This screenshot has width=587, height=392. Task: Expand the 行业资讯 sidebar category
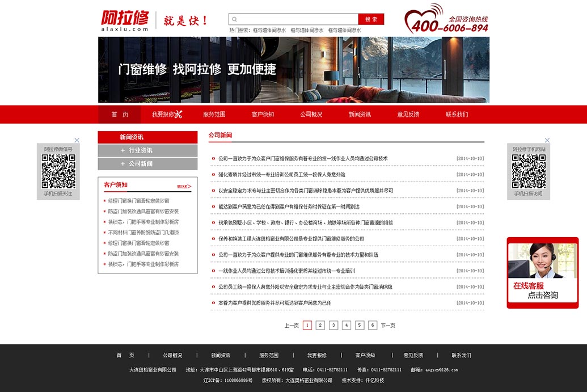136,150
